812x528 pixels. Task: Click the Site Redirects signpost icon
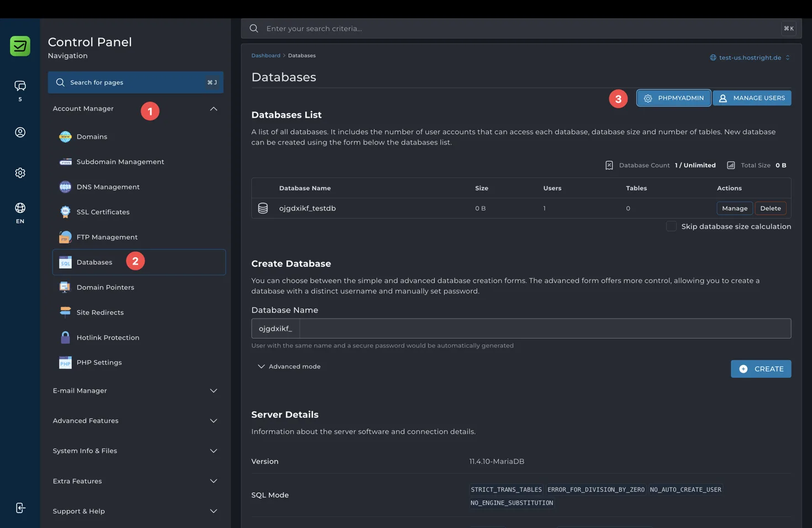click(65, 312)
